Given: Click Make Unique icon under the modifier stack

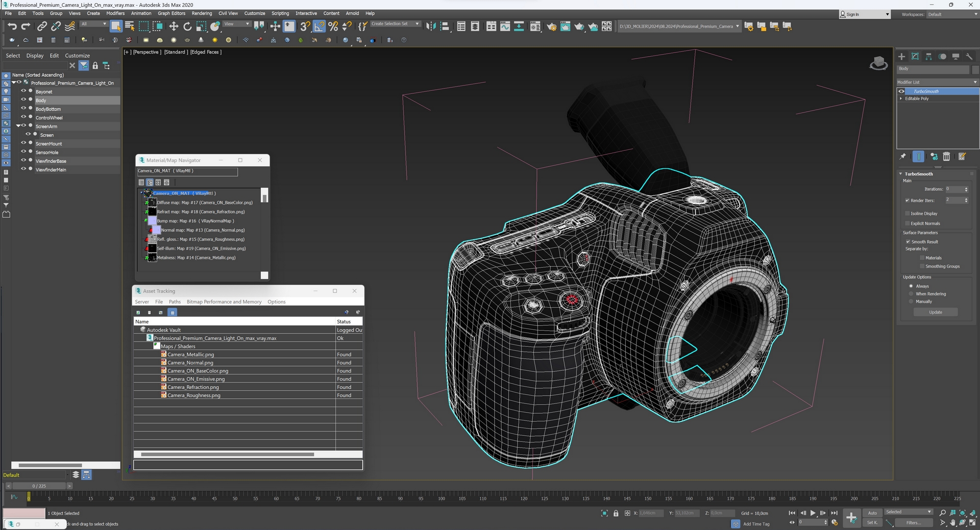Looking at the screenshot, I should (934, 157).
